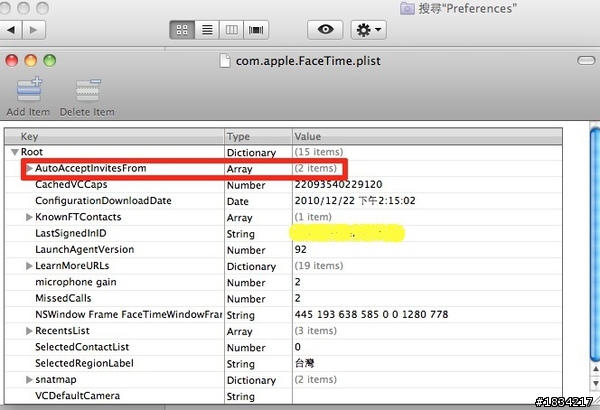Screen dimensions: 600x410
Task: Select the NSWindow Frame FaceTimeWindowFrame key
Action: coord(129,315)
